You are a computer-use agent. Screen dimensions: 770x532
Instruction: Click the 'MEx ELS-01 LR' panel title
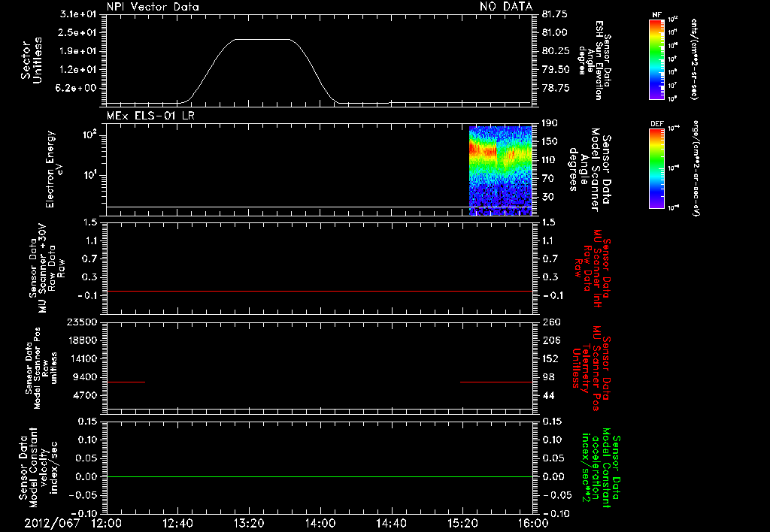tap(150, 115)
